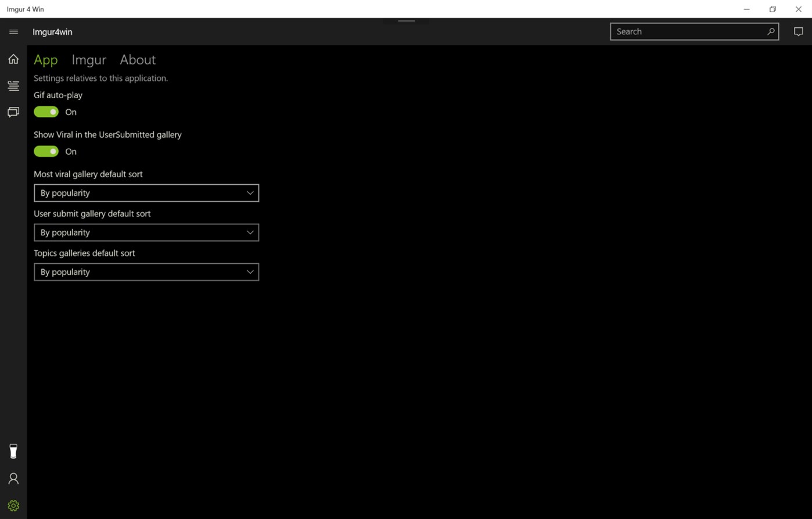Open the user account icon
This screenshot has height=519, width=812.
13,479
